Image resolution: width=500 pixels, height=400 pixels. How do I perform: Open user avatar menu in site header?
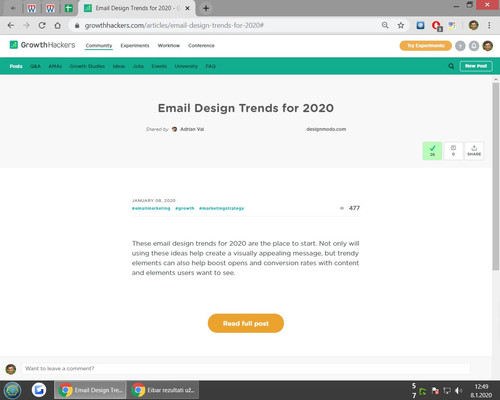click(488, 46)
